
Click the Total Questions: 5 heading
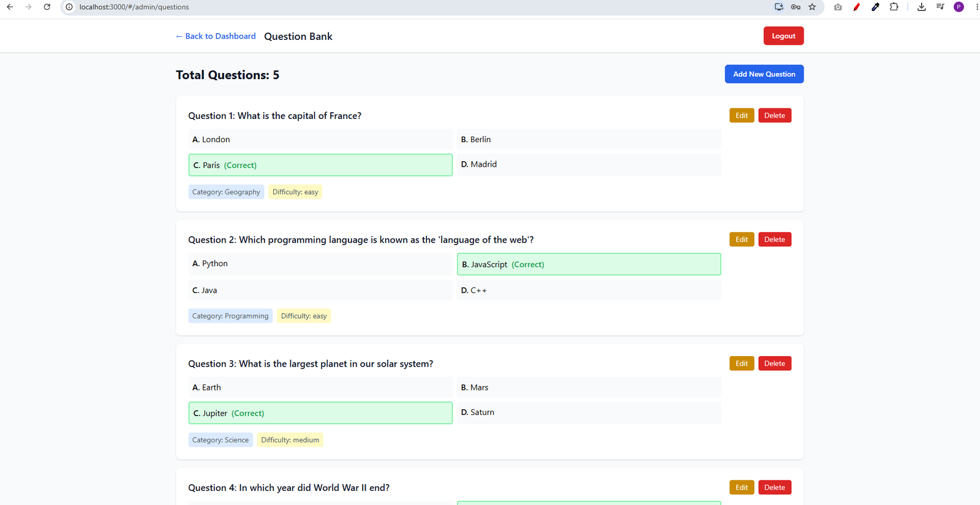point(227,75)
